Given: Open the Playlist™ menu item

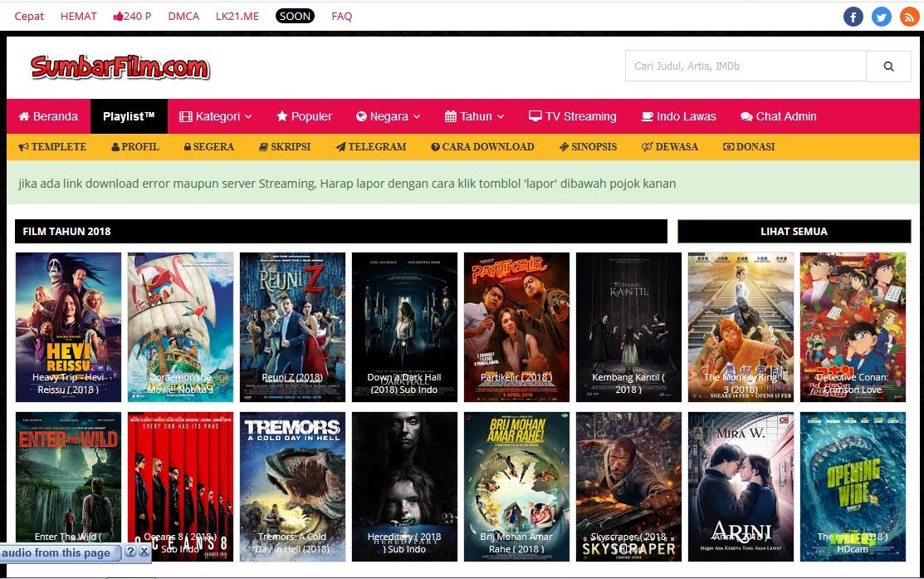Looking at the screenshot, I should coord(129,116).
